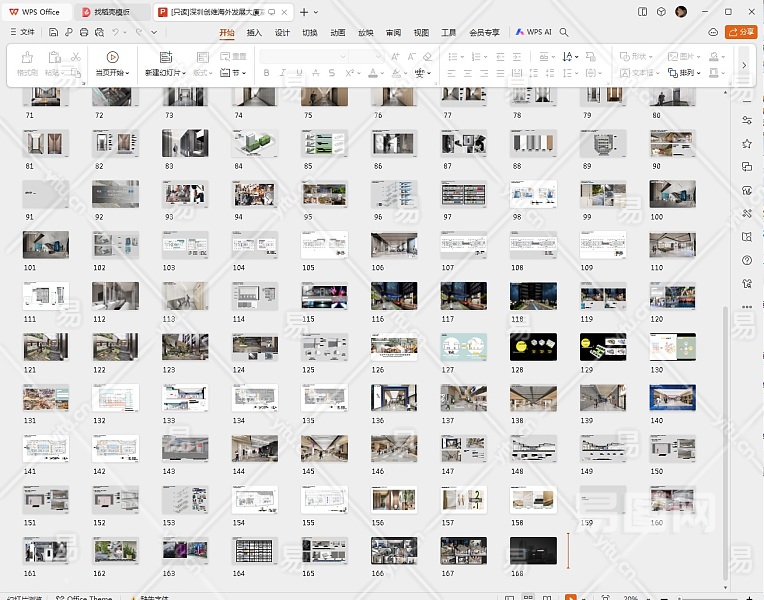Click the star icon in right sidebar
Screen dimensions: 764x600
[x=747, y=143]
